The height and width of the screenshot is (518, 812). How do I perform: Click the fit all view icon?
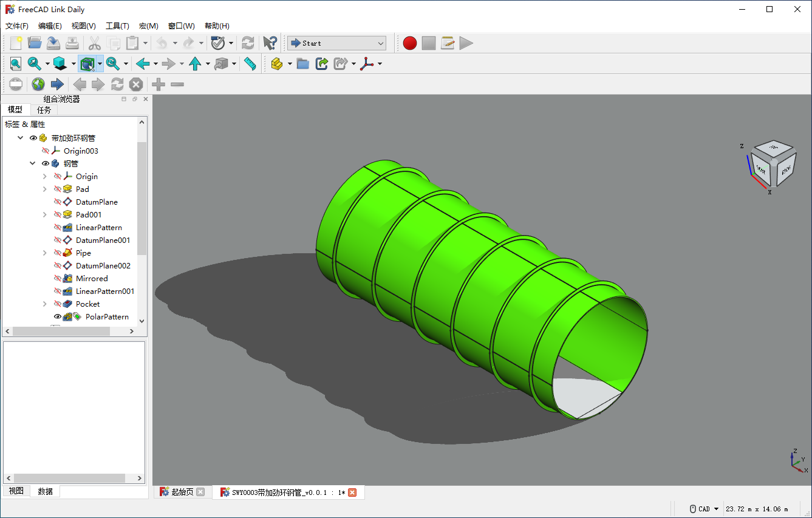[15, 64]
